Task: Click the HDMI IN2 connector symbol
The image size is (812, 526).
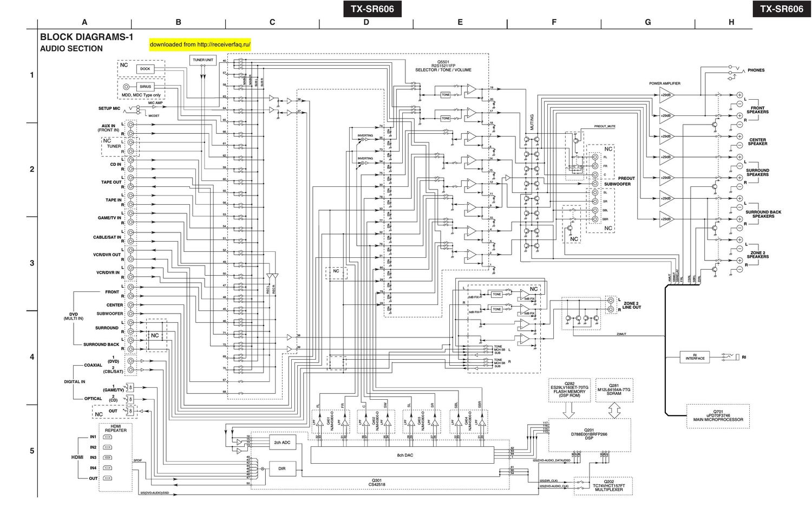Action: click(108, 447)
